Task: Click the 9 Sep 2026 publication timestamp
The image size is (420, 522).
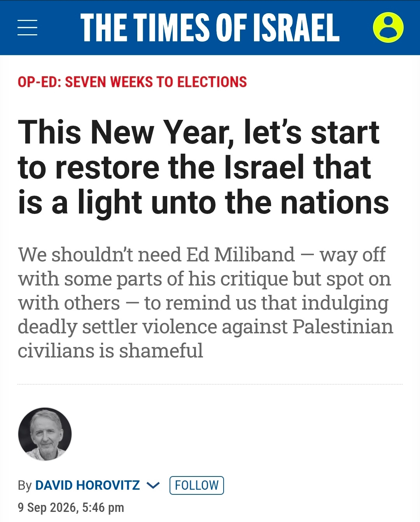Action: (x=71, y=507)
